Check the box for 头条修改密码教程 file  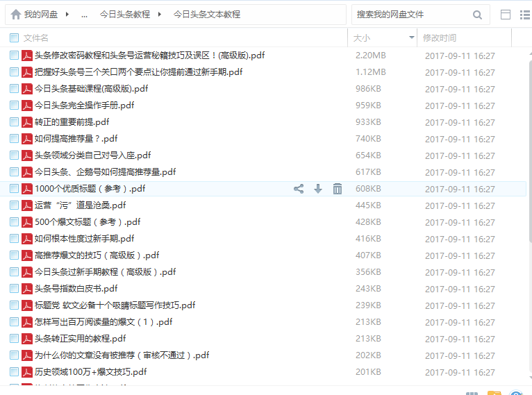[15, 56]
